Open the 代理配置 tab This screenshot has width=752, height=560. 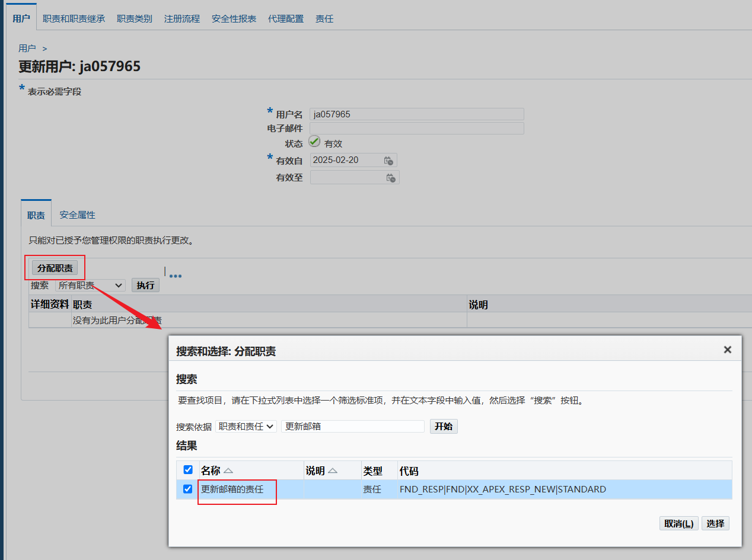click(286, 18)
